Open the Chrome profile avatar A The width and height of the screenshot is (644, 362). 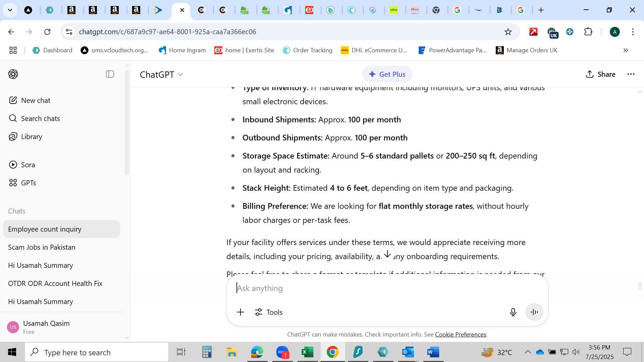click(615, 32)
